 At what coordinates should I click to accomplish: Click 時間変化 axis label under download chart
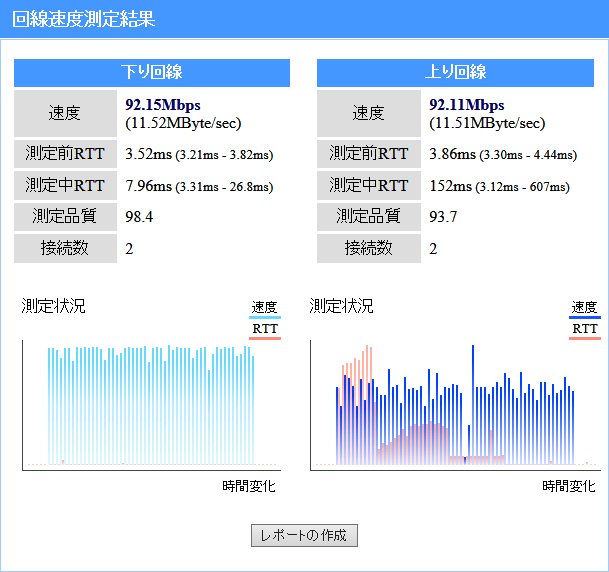(249, 486)
